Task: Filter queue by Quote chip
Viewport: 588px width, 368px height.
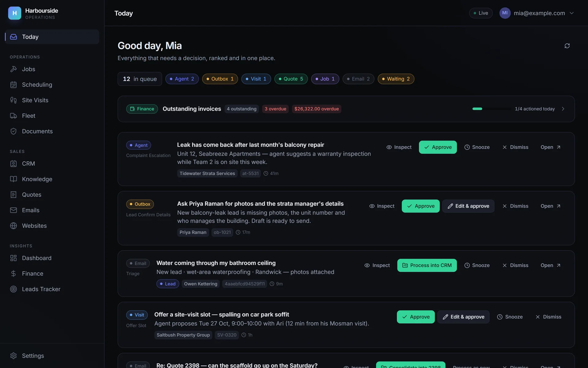Action: pyautogui.click(x=291, y=79)
